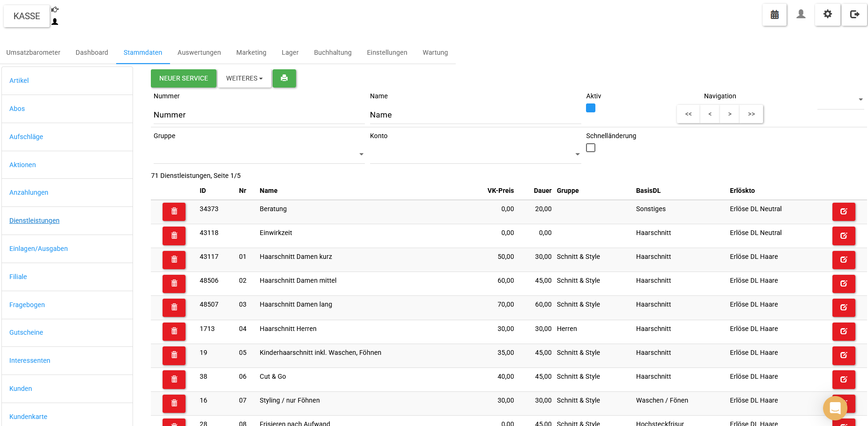Focus the Nummer input field
This screenshot has height=426, width=868.
(x=258, y=115)
